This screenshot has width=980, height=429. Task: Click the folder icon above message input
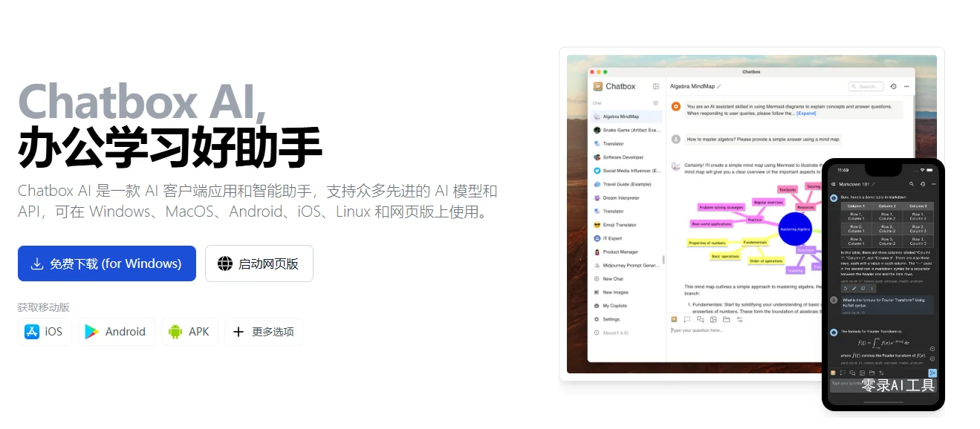click(x=727, y=319)
